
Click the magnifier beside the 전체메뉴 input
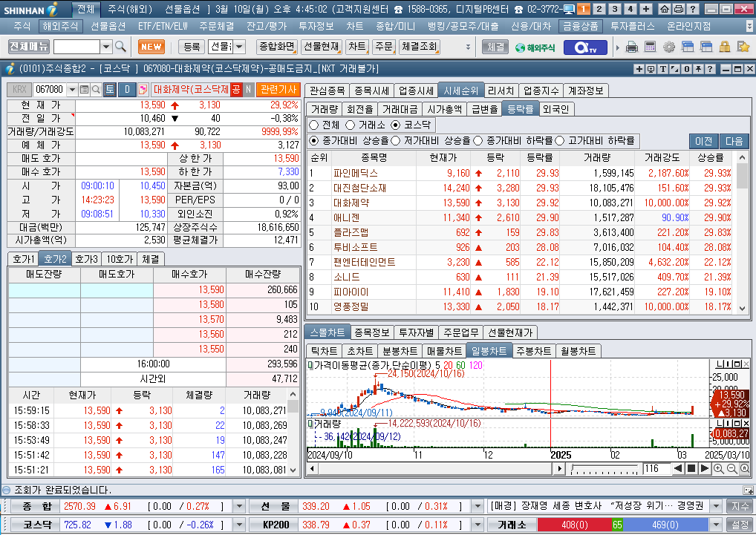(120, 47)
